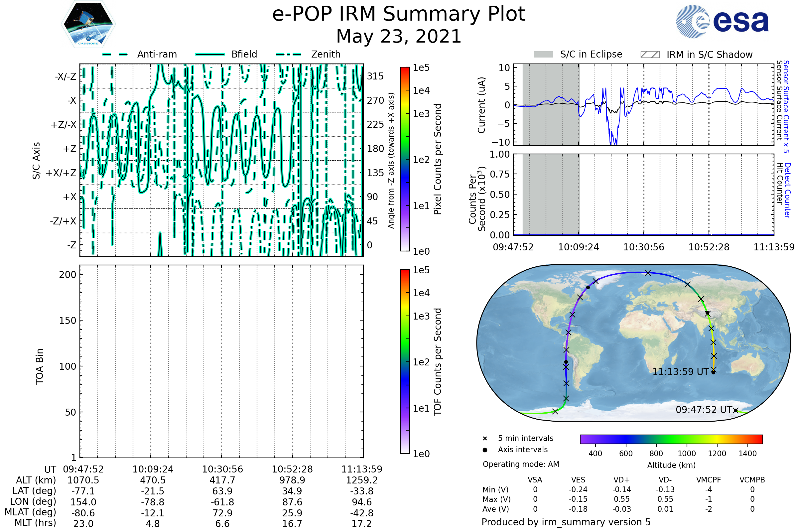Click the Zenith dash-dot legend marker

pyautogui.click(x=288, y=54)
